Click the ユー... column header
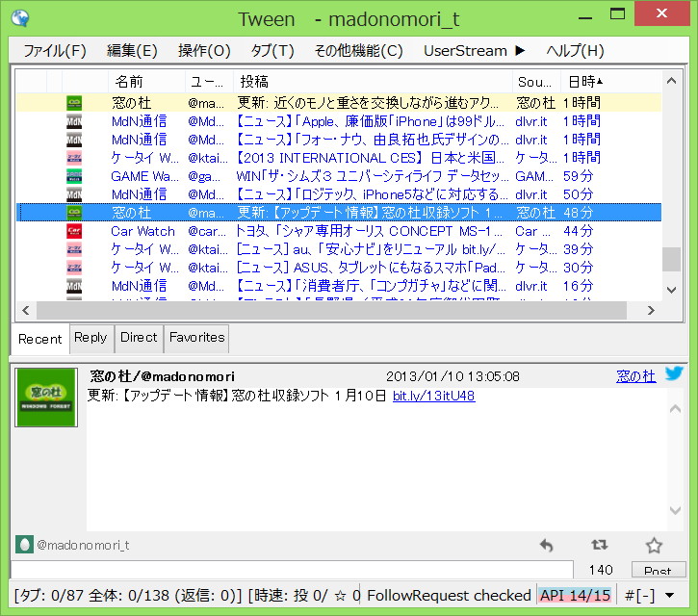Screen dimensions: 698x616 (209, 82)
